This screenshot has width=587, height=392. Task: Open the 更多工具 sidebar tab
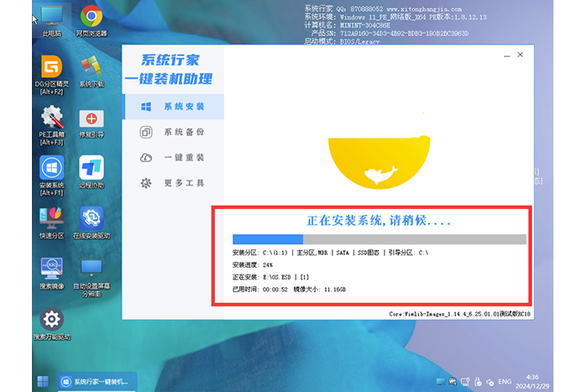tap(173, 183)
